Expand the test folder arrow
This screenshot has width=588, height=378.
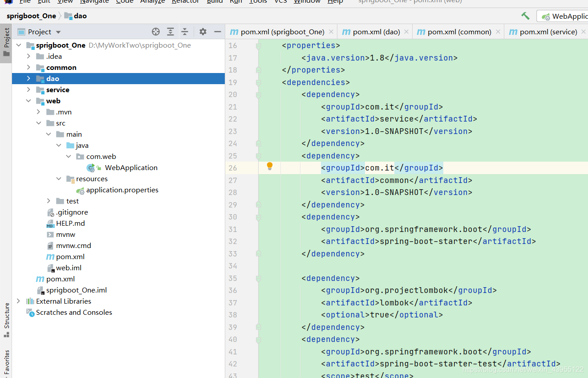click(49, 201)
